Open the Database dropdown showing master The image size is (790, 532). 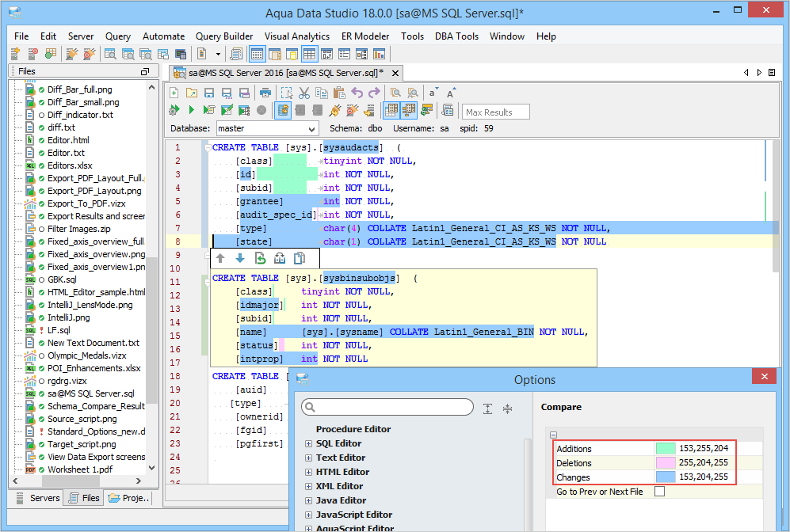(x=266, y=128)
